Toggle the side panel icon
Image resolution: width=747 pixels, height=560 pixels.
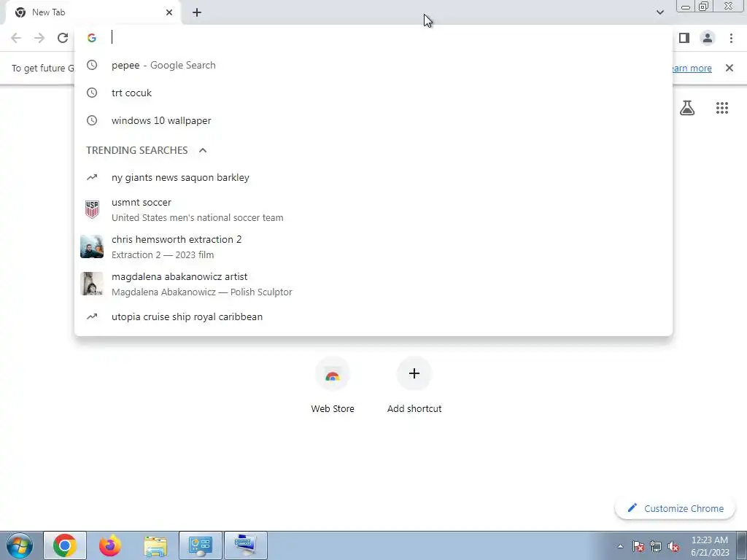click(684, 38)
